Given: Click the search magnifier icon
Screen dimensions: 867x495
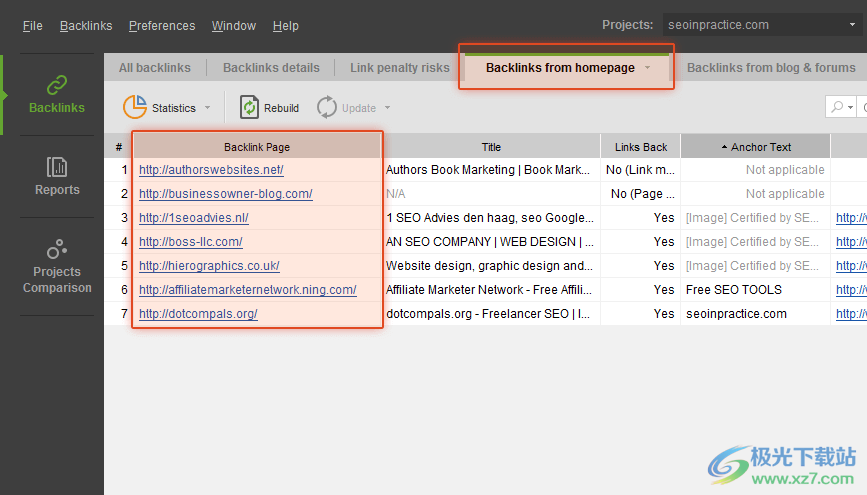Looking at the screenshot, I should (837, 107).
